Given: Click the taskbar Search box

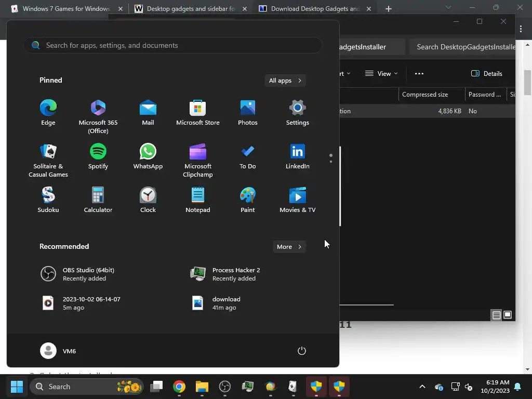Looking at the screenshot, I should click(87, 387).
